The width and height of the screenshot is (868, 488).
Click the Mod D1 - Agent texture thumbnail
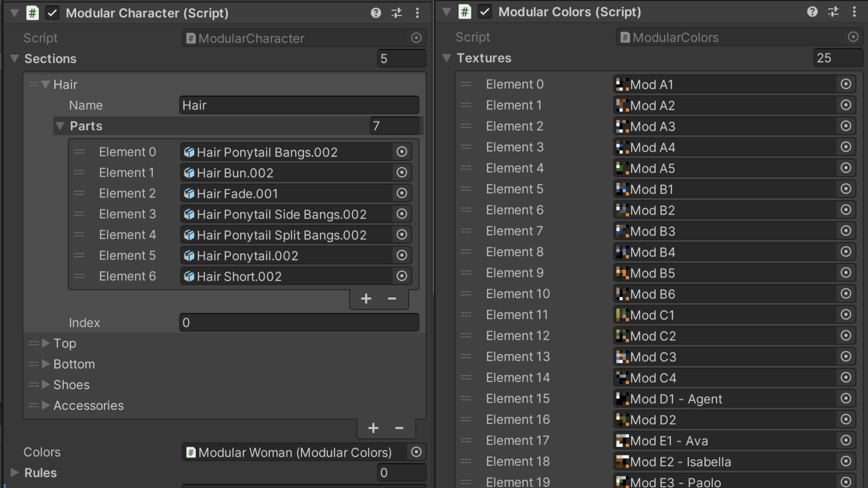(623, 399)
